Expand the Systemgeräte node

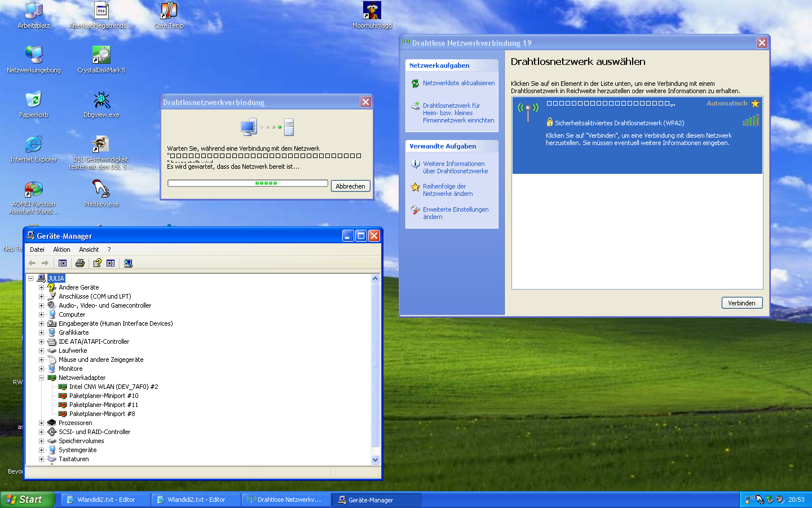tap(41, 450)
